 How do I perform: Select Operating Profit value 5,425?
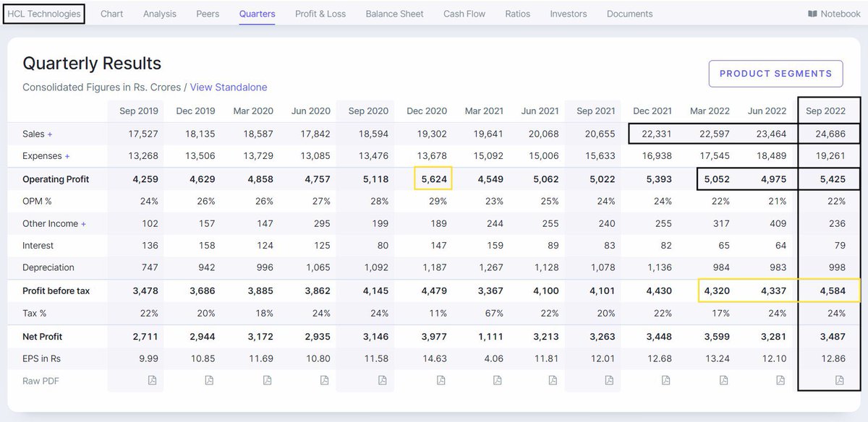pyautogui.click(x=831, y=179)
